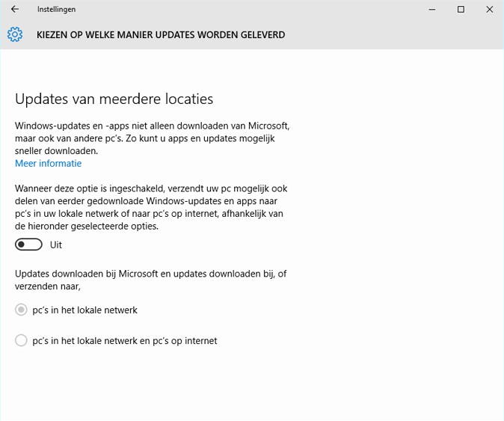This screenshot has height=421, width=504.
Task: Choose lokale netwerk en pc's op internet radio
Action: (x=22, y=340)
